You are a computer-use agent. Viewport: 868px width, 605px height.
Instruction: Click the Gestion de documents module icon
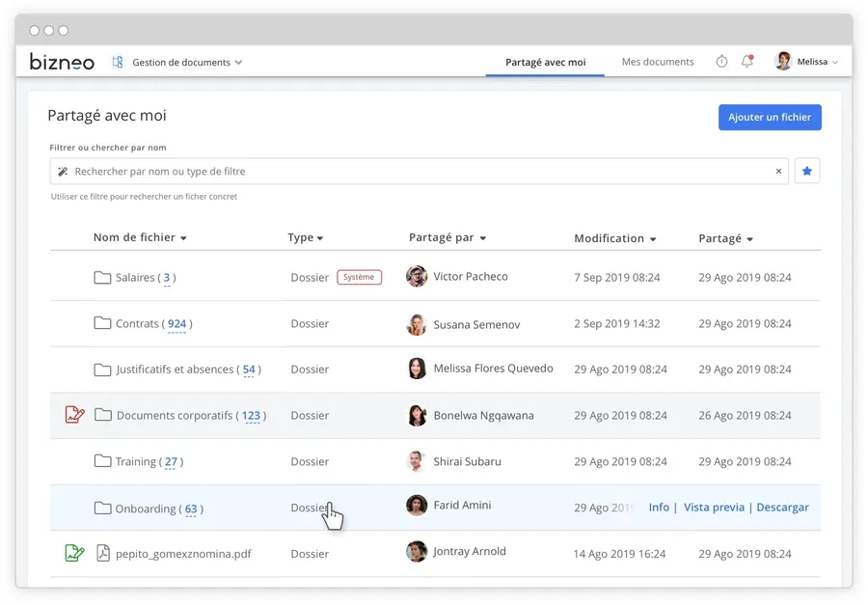click(x=118, y=62)
